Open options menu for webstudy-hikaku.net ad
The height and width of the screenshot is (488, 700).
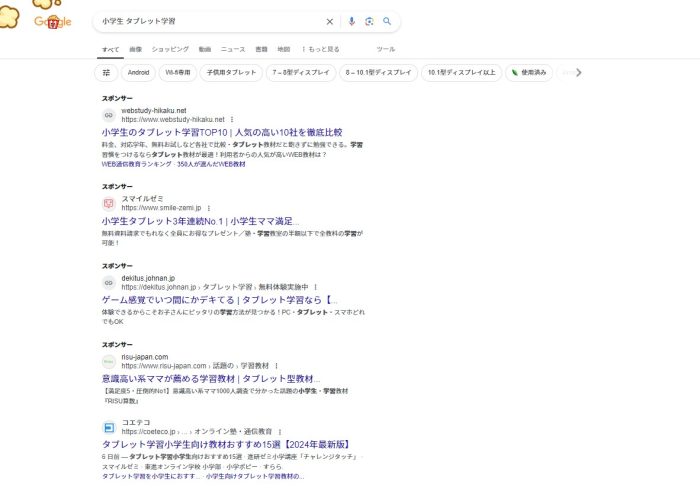tap(232, 120)
